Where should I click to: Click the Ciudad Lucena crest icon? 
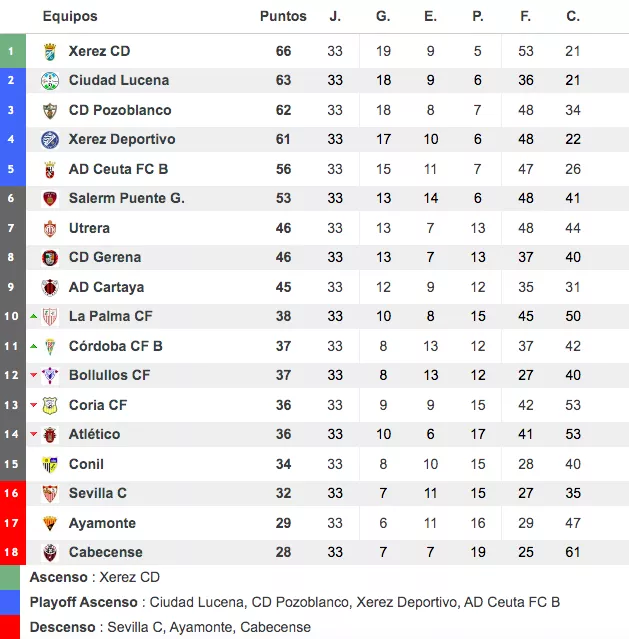coord(50,81)
